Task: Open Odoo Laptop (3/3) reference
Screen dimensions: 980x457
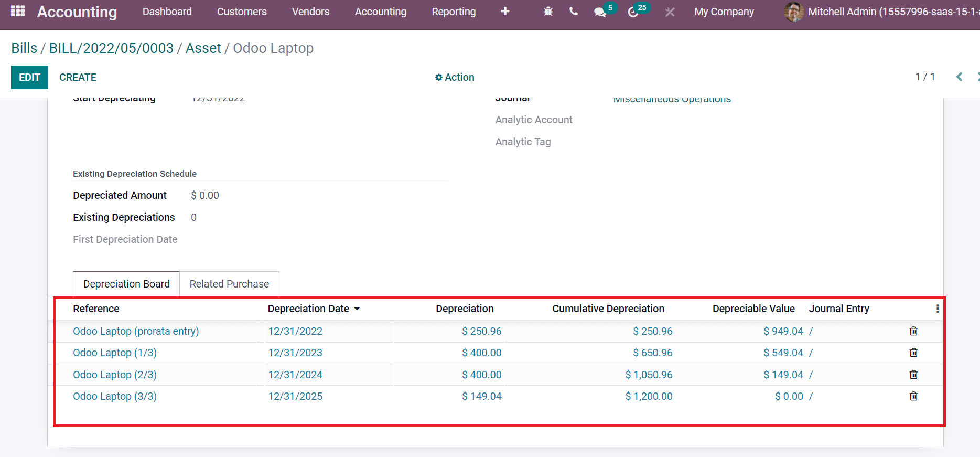Action: [115, 396]
